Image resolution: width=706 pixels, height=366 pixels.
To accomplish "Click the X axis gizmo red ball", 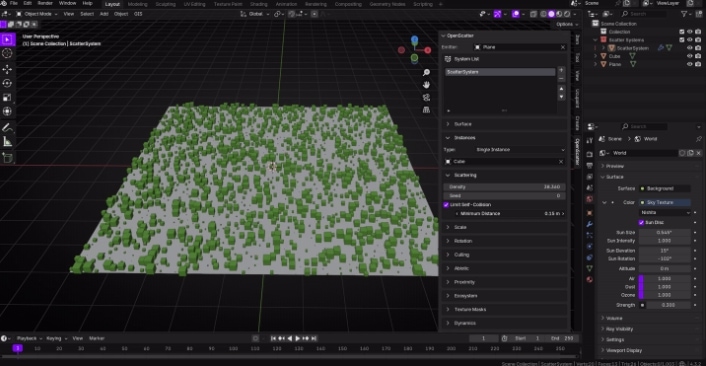I will (x=428, y=50).
